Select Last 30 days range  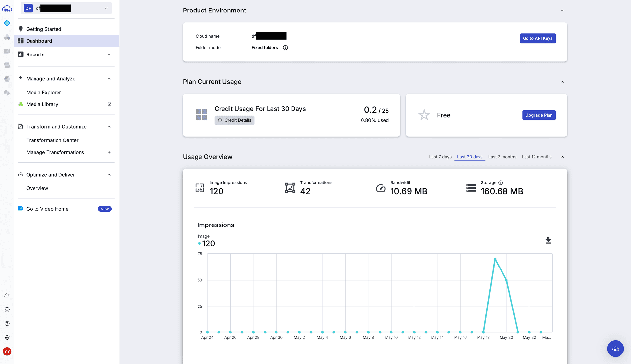[470, 157]
